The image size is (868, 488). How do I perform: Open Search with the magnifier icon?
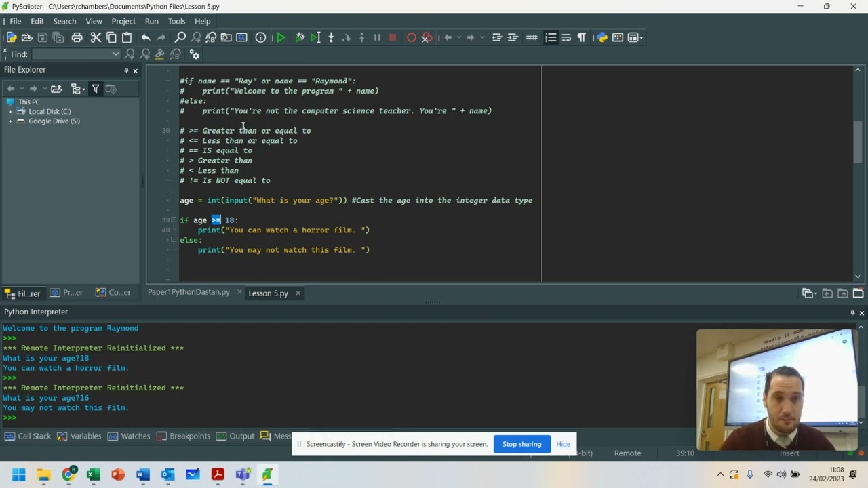[180, 37]
